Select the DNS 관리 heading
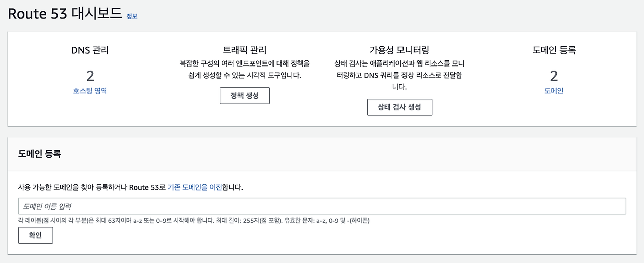The width and height of the screenshot is (644, 263). [90, 50]
